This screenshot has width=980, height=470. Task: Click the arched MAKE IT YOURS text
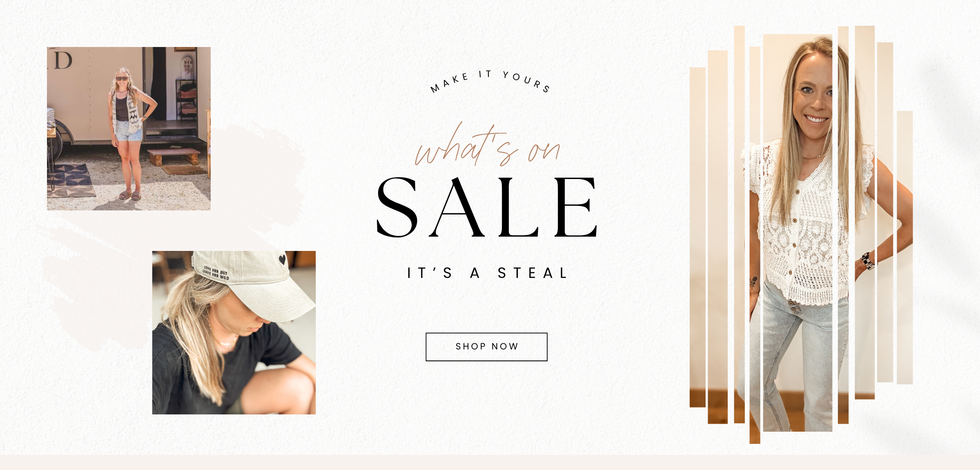(x=490, y=81)
